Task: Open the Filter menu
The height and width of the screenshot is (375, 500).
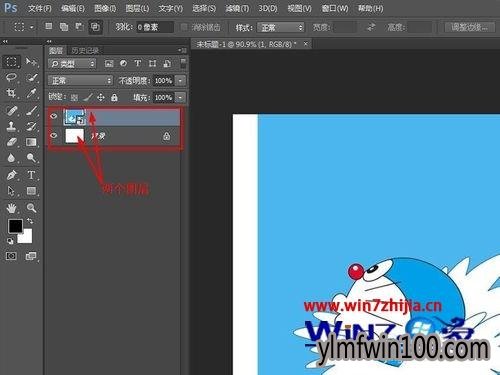Action: (237, 8)
